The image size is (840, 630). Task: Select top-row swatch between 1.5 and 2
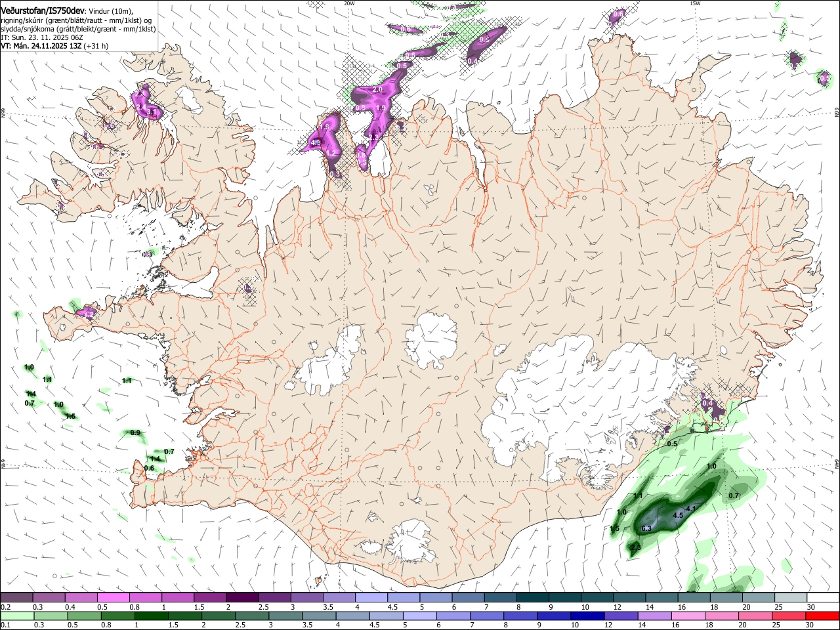[x=210, y=597]
